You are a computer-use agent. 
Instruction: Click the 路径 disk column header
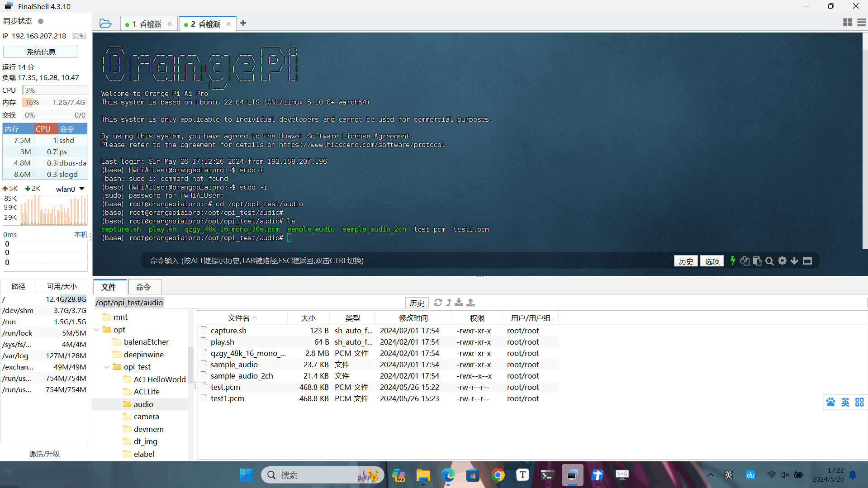click(x=18, y=286)
